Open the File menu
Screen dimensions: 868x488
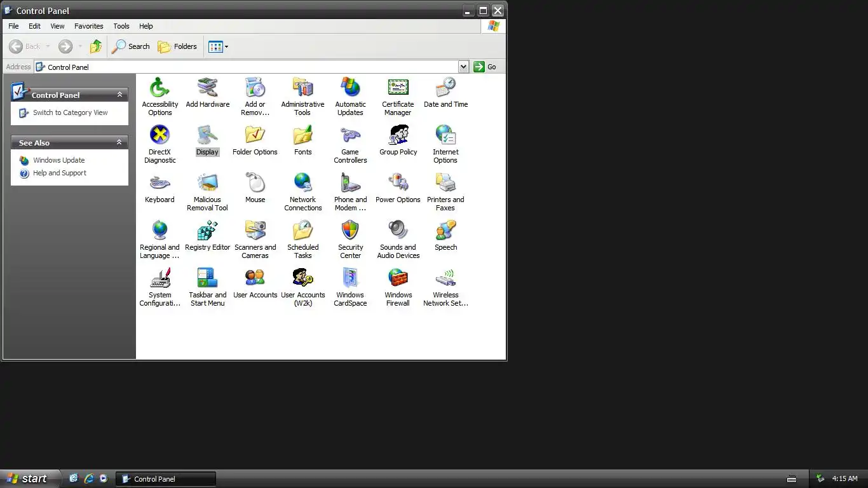coord(13,26)
